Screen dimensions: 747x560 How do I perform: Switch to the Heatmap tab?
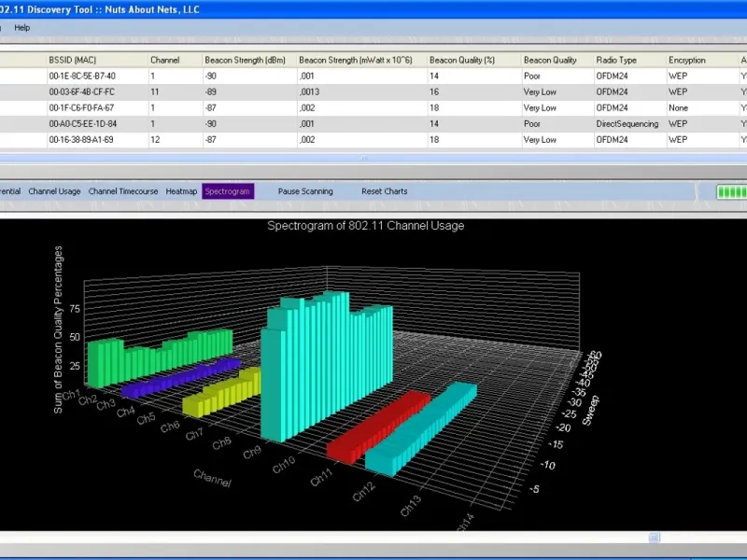click(181, 191)
